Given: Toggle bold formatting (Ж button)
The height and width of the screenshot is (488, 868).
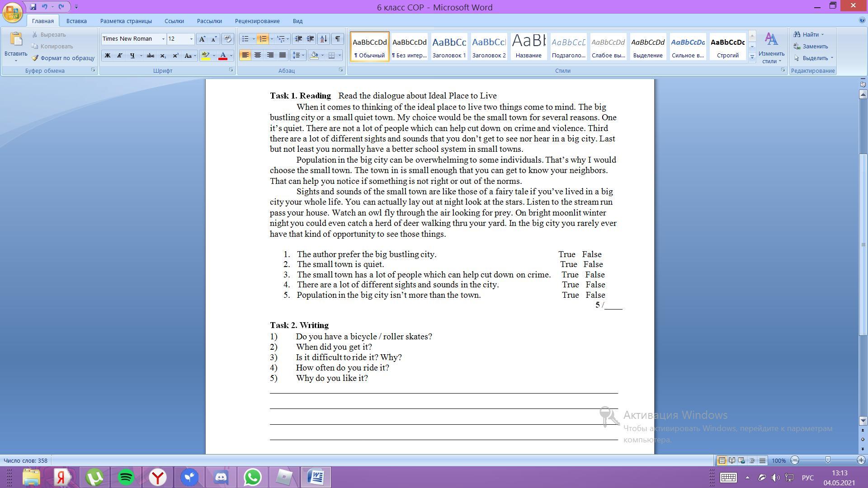Looking at the screenshot, I should pos(108,56).
